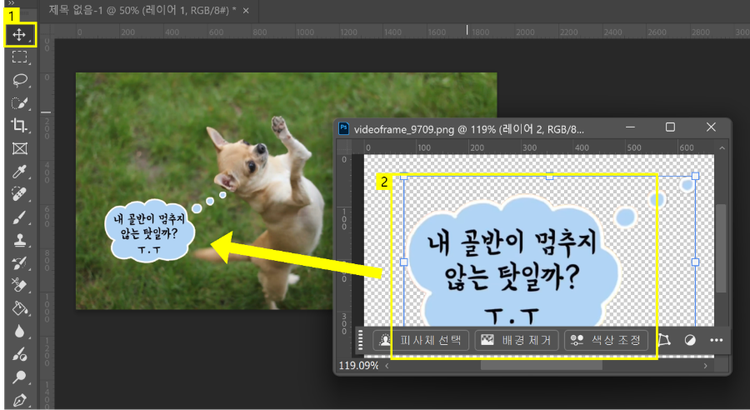Click the 색상 조정 button

coord(606,340)
